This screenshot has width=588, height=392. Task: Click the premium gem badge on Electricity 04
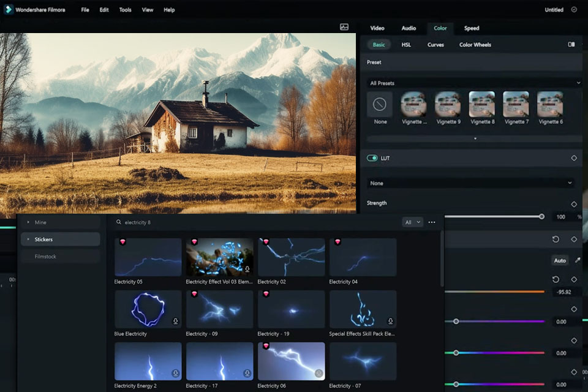[337, 242]
